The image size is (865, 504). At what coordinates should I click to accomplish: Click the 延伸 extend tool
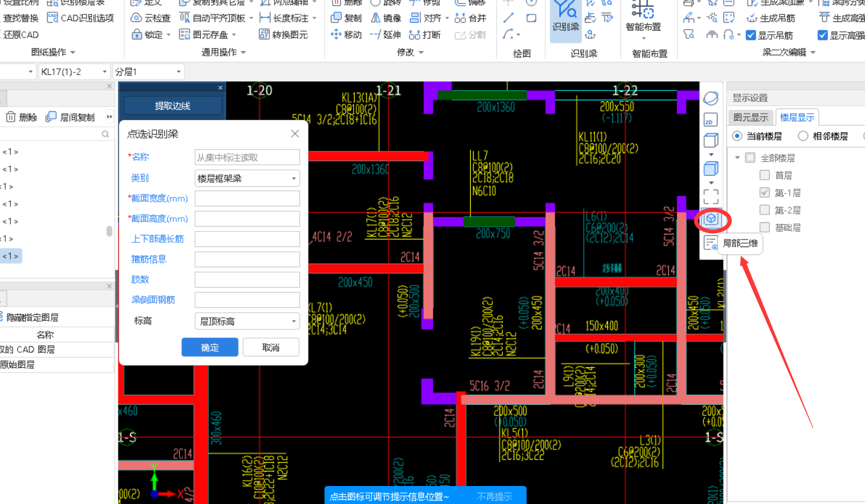[386, 35]
